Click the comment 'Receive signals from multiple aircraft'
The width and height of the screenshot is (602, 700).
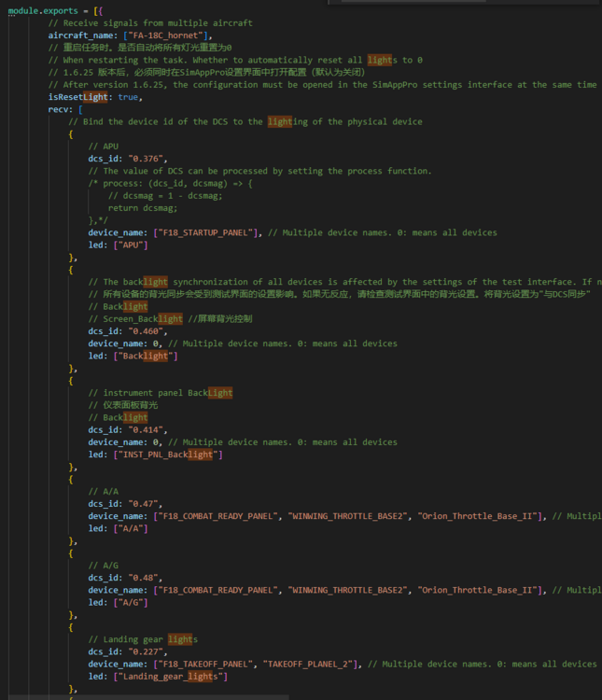tap(150, 23)
